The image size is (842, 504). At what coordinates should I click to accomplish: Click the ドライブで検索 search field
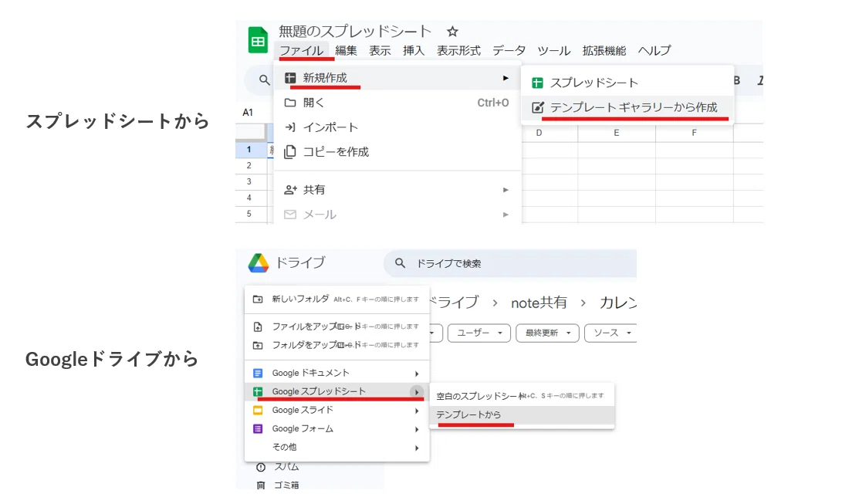coord(510,263)
